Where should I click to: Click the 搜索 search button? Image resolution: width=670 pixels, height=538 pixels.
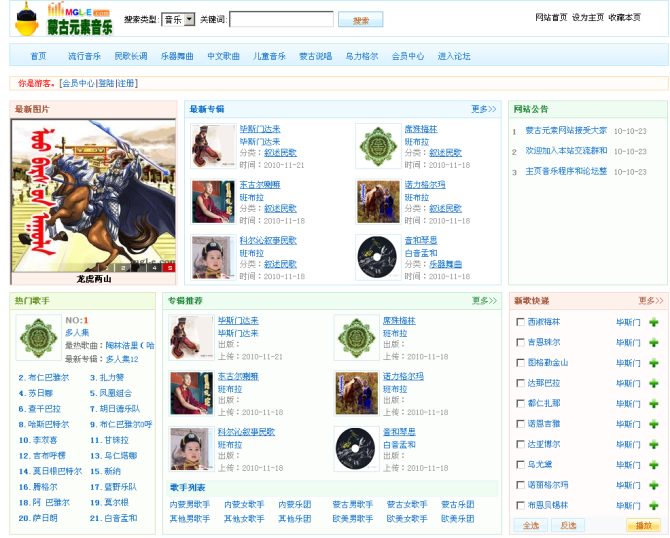tap(360, 20)
